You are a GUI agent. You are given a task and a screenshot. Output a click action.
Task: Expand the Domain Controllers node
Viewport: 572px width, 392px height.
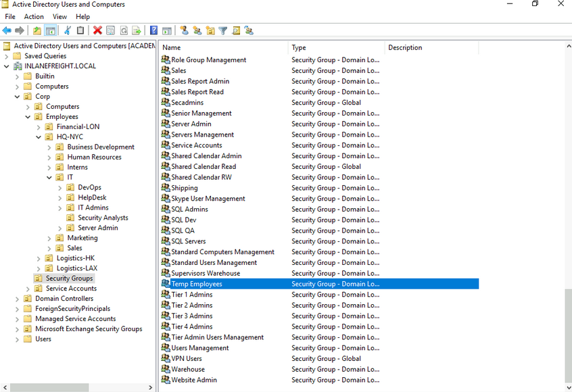coord(18,299)
